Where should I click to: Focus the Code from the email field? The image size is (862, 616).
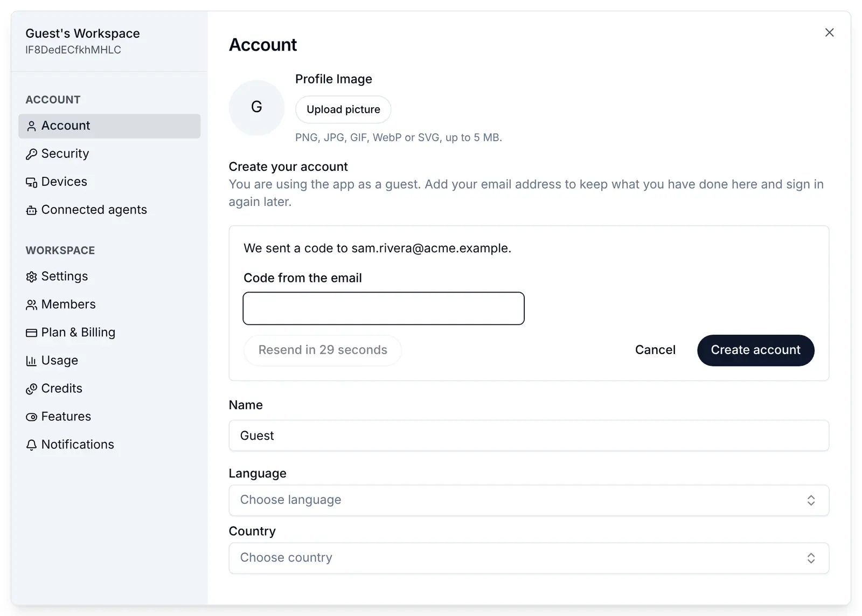coord(384,308)
